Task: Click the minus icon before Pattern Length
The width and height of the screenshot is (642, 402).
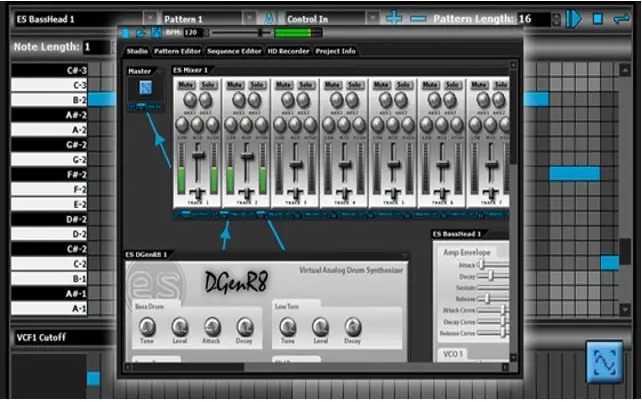Action: tap(418, 18)
